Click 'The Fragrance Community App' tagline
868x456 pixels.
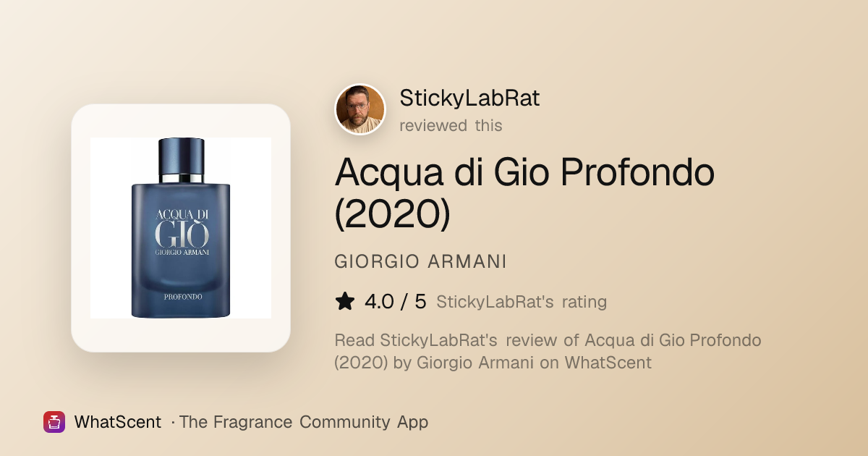click(303, 422)
